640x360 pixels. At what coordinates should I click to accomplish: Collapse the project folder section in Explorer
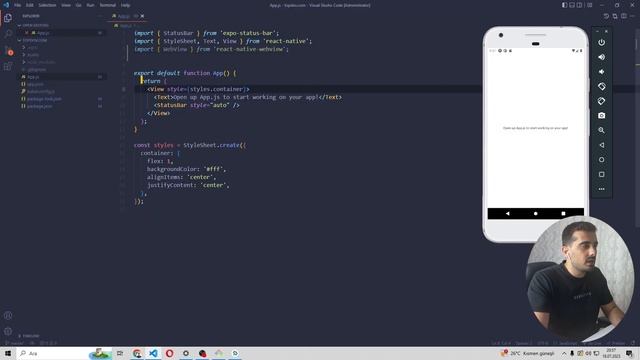pos(33,40)
